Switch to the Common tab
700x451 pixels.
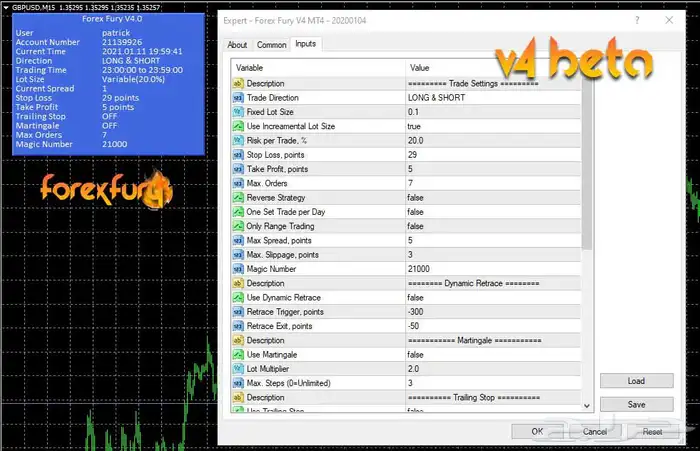coord(271,45)
